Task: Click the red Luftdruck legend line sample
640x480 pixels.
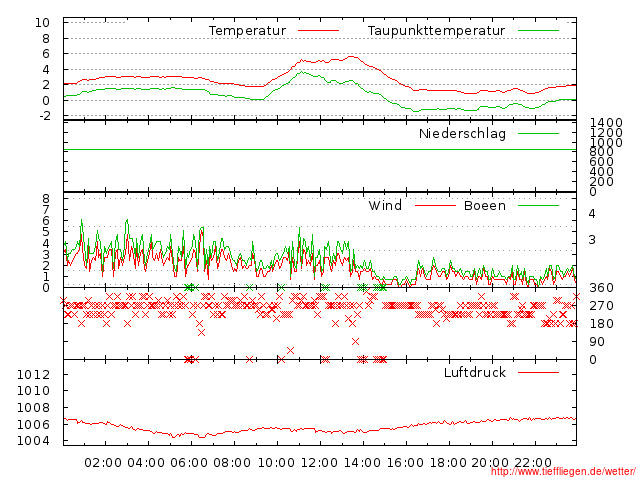Action: (539, 372)
